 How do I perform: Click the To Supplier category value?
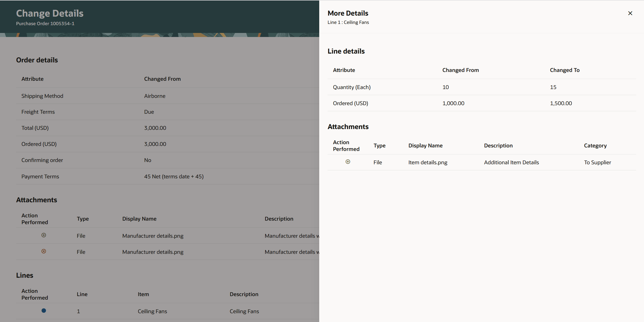point(598,162)
